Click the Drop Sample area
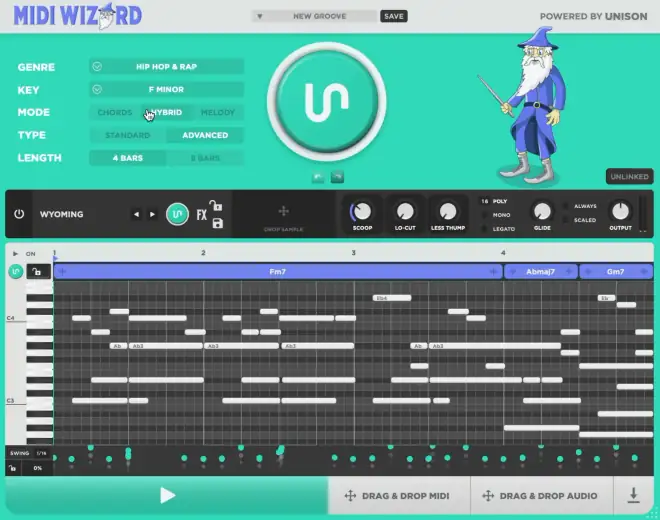660x520 pixels. click(x=284, y=214)
